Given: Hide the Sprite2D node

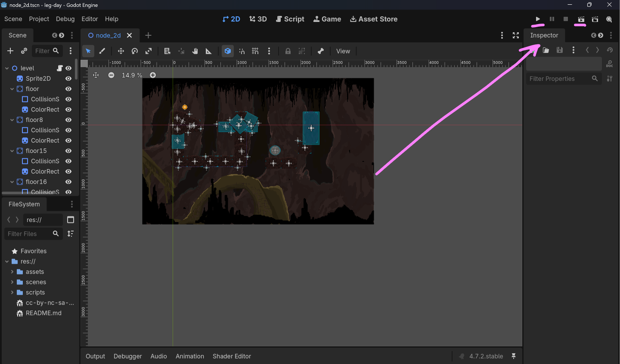Looking at the screenshot, I should [x=68, y=78].
